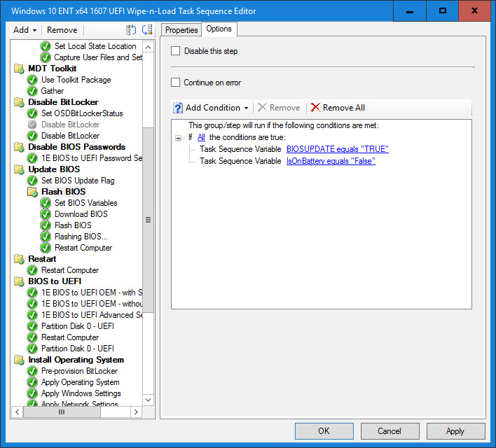Open the Add dropdown in the step toolbar
Screen dimensions: 496x448
(25, 30)
